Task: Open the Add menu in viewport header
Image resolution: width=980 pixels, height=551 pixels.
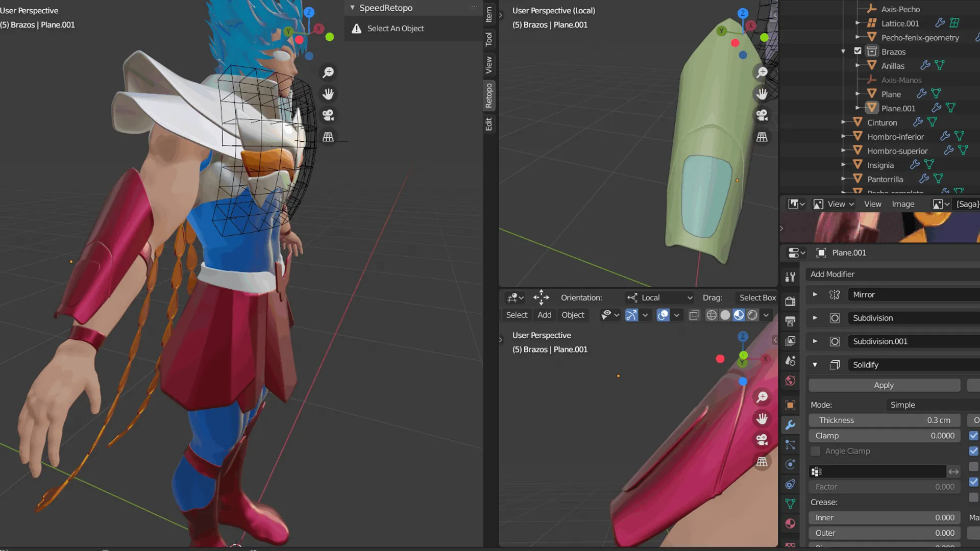Action: [544, 315]
